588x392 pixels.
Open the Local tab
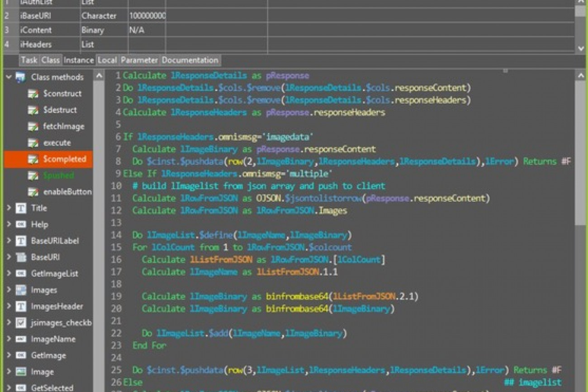click(x=108, y=60)
